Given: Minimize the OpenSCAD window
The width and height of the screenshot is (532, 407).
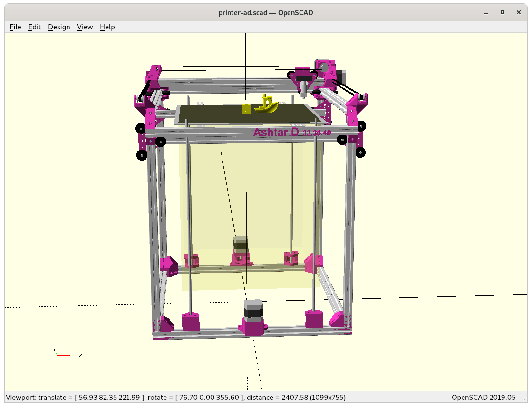Looking at the screenshot, I should tap(486, 12).
